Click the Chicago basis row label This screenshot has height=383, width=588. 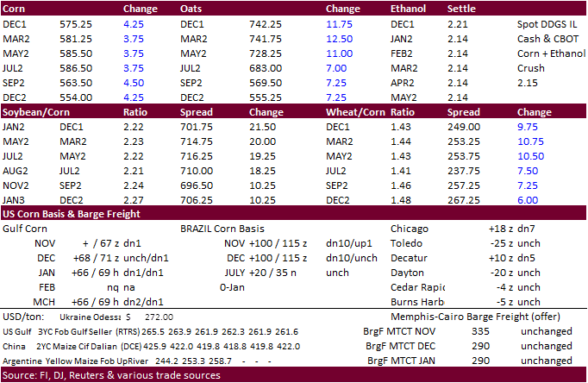tap(410, 229)
